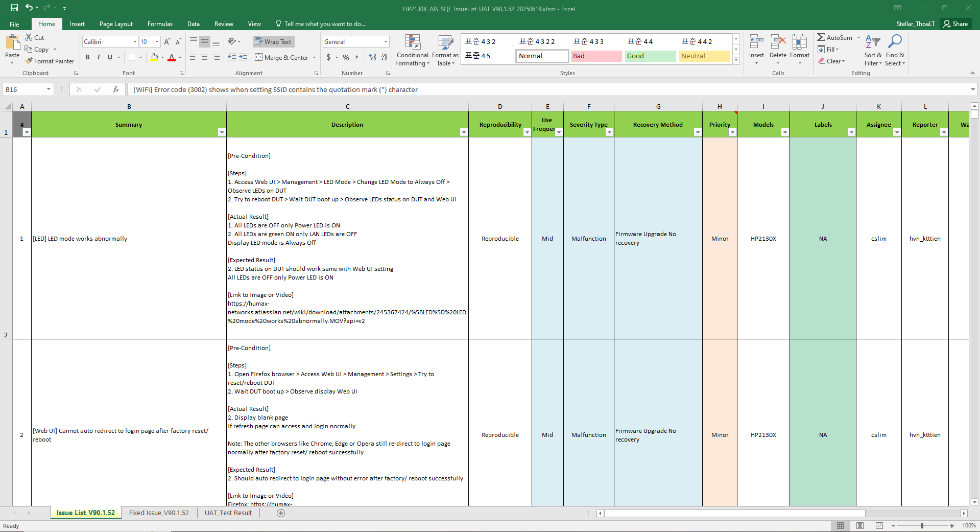Open the Priority column filter dropdown
Screen dimensions: 980x532
click(x=732, y=132)
